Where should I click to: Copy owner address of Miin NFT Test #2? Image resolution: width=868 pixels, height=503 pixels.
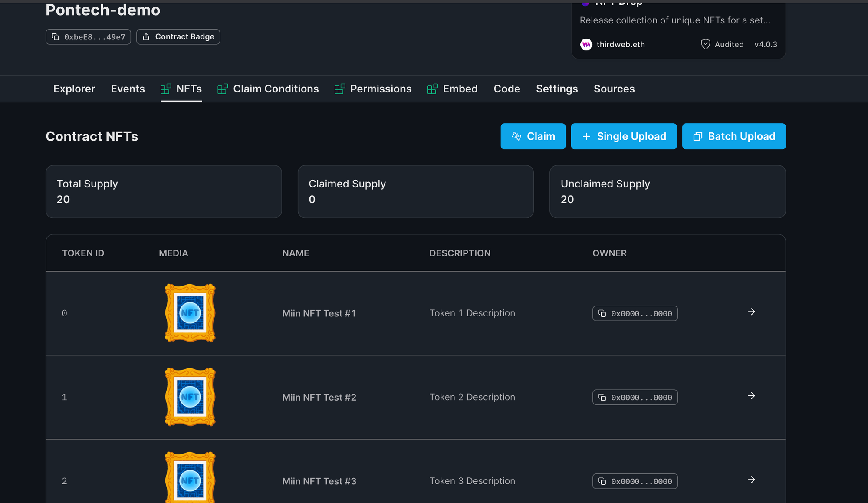(635, 397)
